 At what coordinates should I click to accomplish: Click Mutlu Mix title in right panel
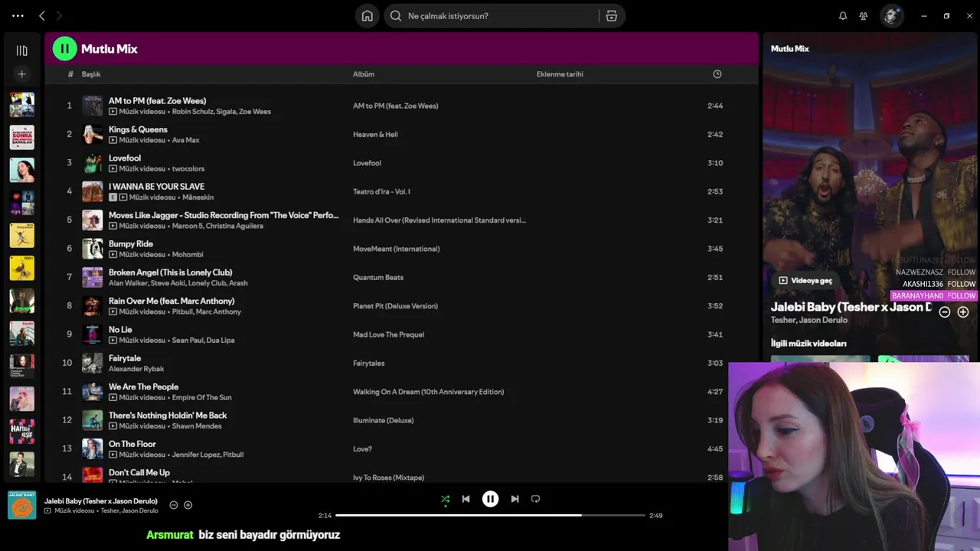(789, 48)
